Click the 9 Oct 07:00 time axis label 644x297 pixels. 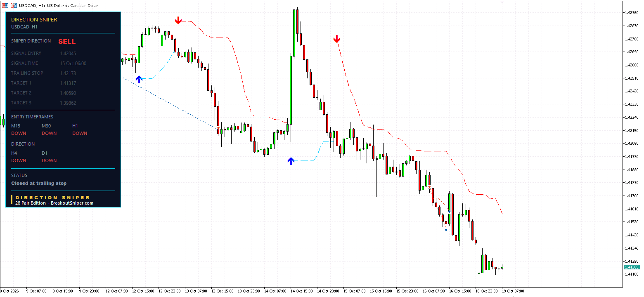click(37, 291)
